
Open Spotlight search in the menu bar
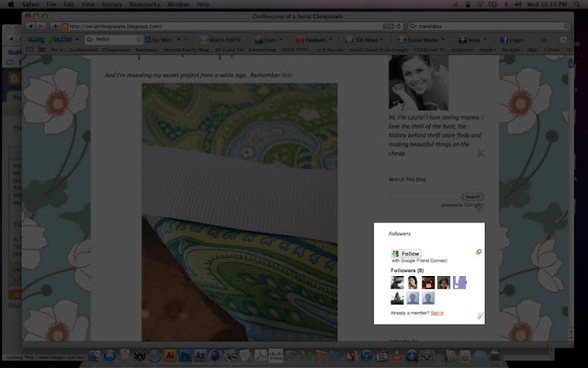[576, 4]
